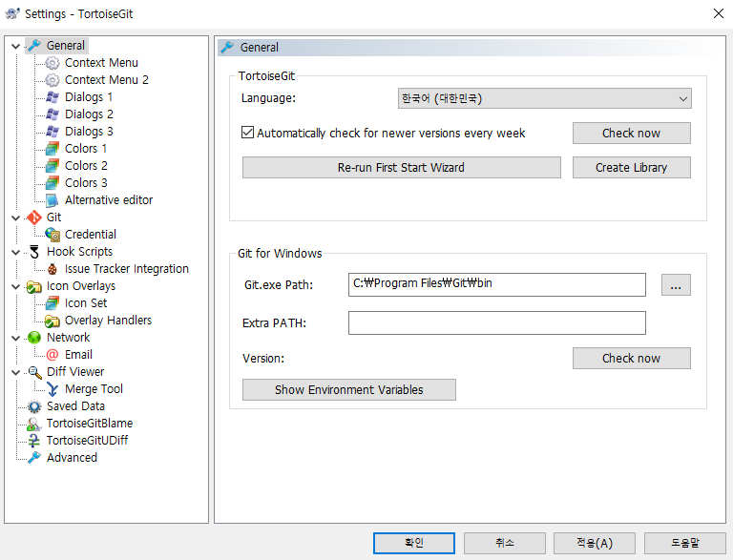Collapse the Network tree node
The height and width of the screenshot is (560, 733).
click(x=16, y=338)
